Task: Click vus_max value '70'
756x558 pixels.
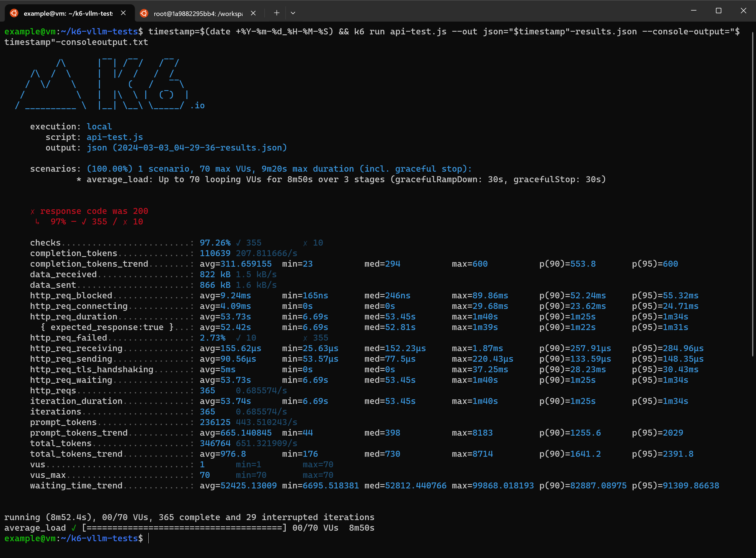Action: coord(205,475)
